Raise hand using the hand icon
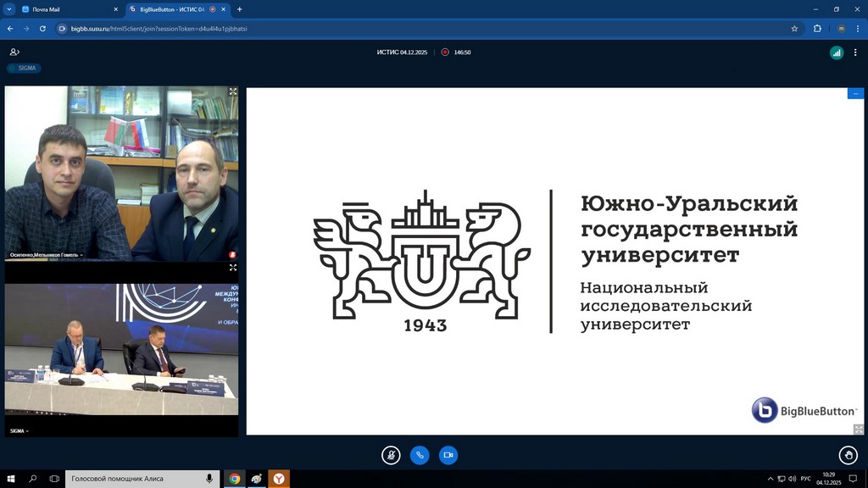 [x=848, y=455]
